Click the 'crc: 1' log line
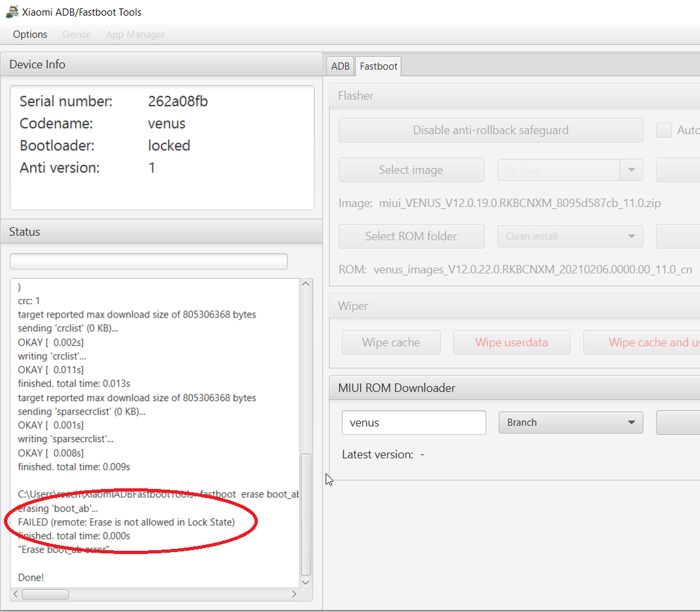700x612 pixels. tap(29, 300)
